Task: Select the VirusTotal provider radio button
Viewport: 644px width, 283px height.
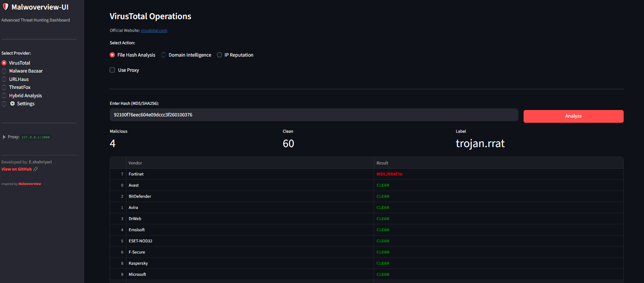Action: point(4,63)
